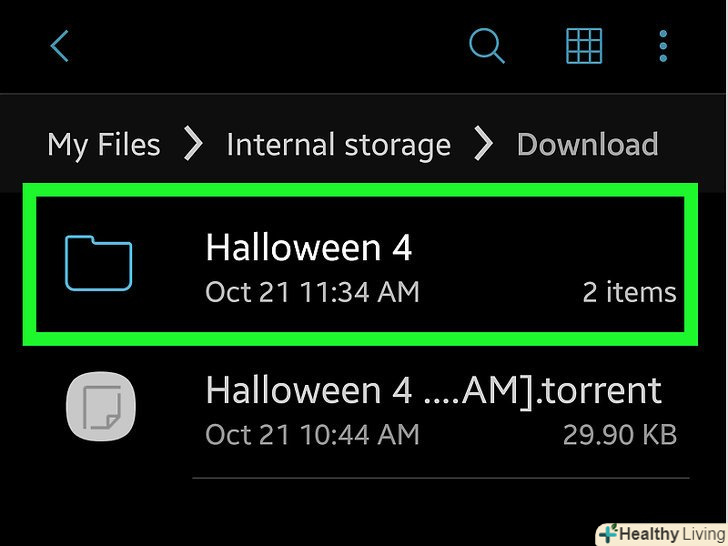Select the Oct 21 10:44 AM date line

(x=312, y=435)
